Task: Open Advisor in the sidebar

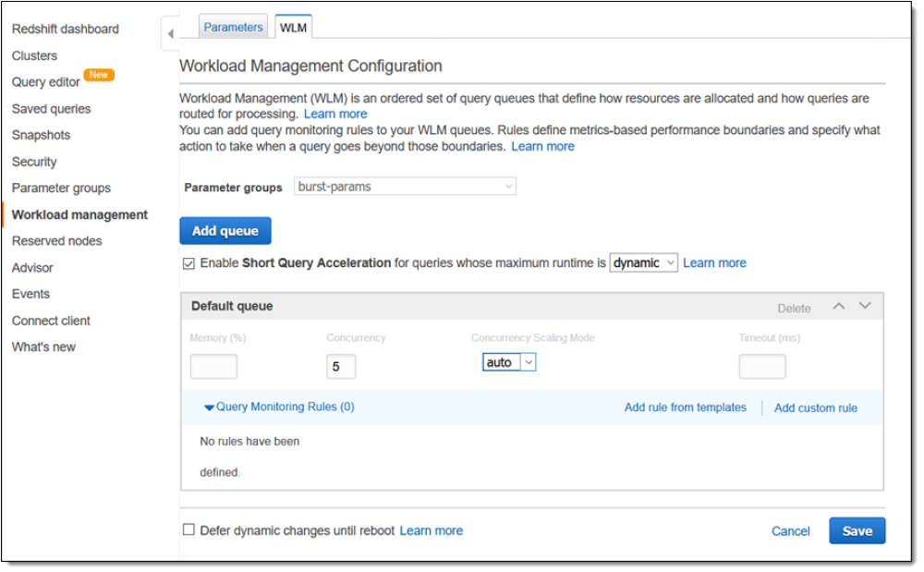Action: (32, 268)
